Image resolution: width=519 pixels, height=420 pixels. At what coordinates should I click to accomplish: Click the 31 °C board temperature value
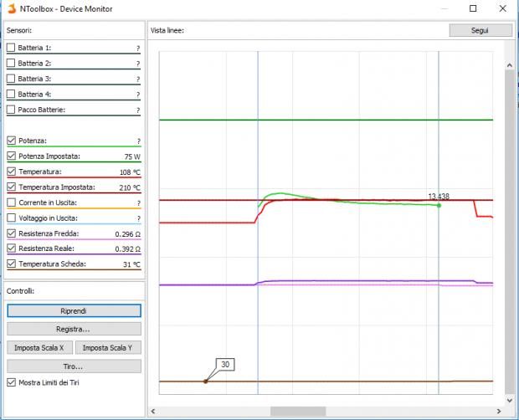pyautogui.click(x=131, y=264)
